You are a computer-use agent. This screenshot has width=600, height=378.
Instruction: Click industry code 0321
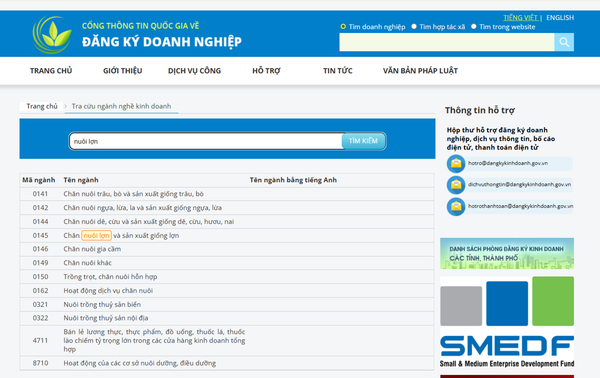click(40, 305)
